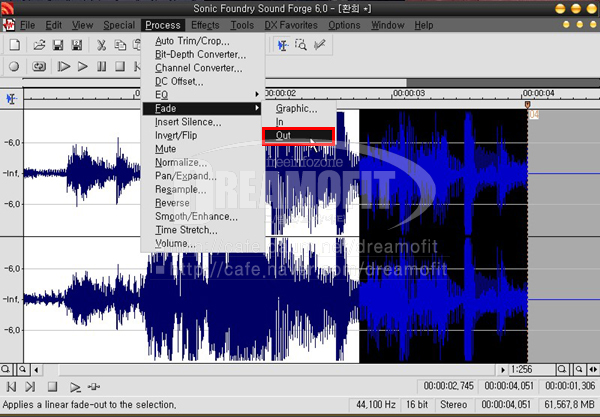Viewport: 600px width, 417px height.
Task: Click time zoom in magnifier at bottom right
Action: coord(579,370)
